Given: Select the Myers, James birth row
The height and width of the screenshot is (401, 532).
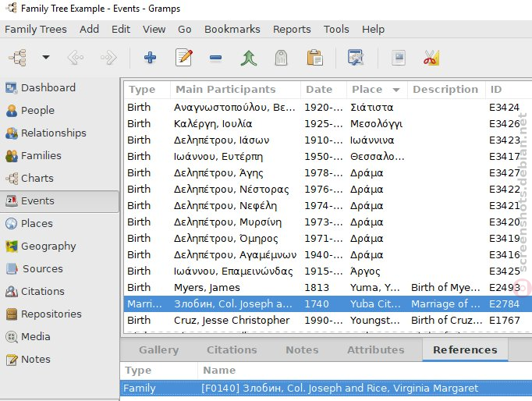Looking at the screenshot, I should coord(328,288).
